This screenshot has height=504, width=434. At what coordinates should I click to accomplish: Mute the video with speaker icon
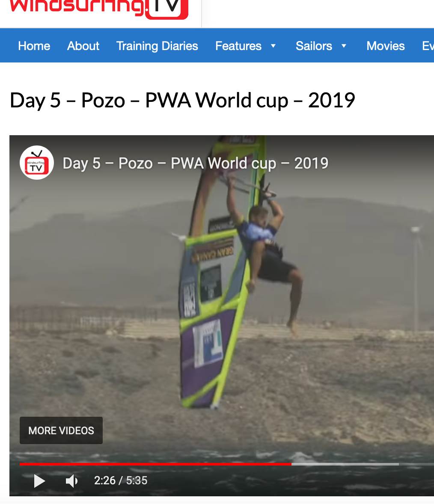(x=71, y=481)
